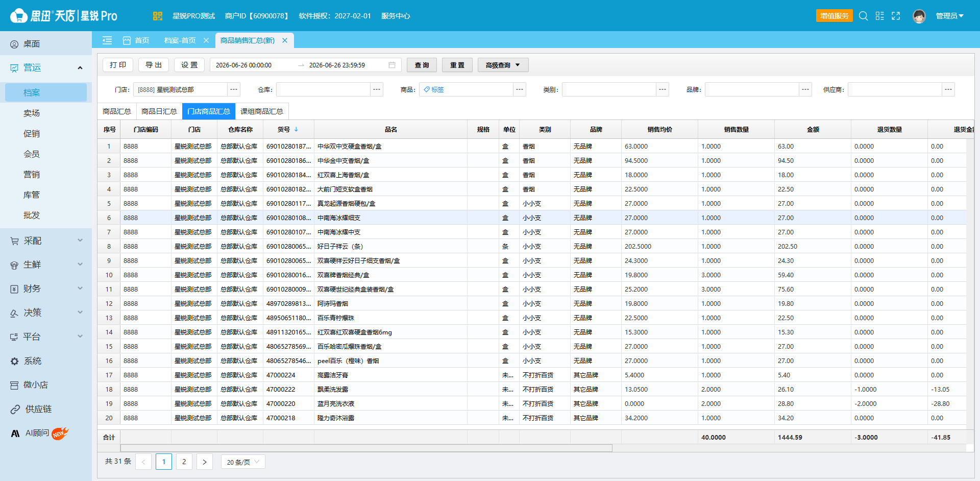Click the 查询 button
Screen dimensions: 980x481
click(x=422, y=65)
